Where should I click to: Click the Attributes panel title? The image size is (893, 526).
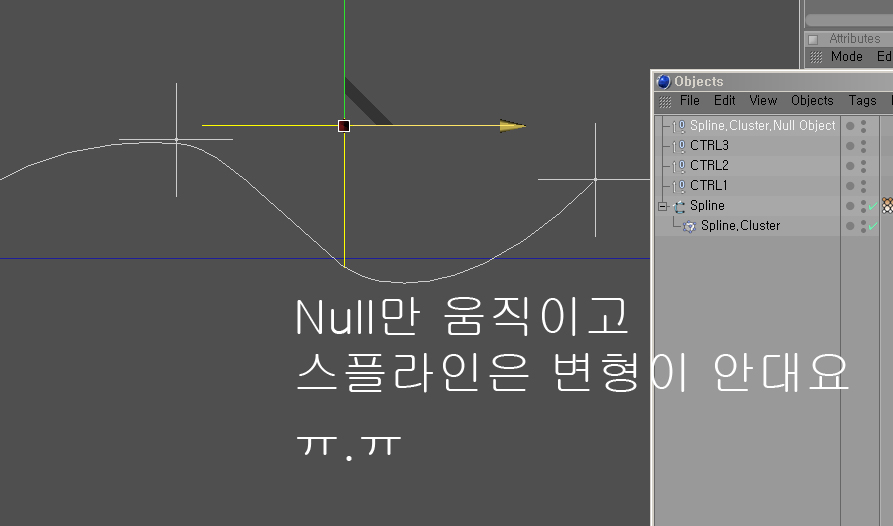854,39
